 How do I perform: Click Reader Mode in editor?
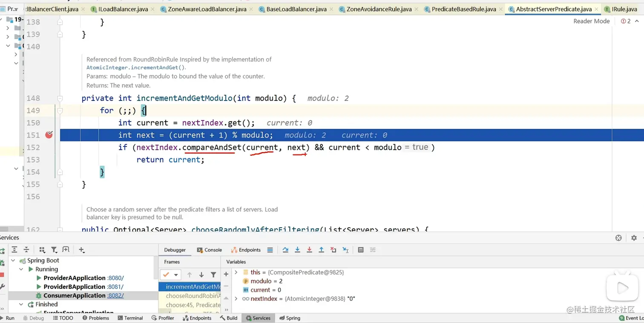click(591, 21)
